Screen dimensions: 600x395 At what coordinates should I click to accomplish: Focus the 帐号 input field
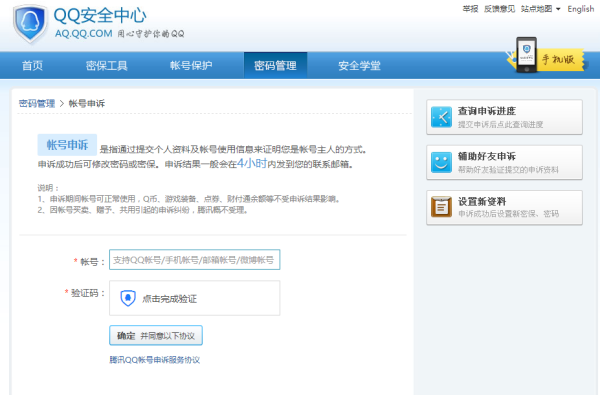tap(194, 260)
